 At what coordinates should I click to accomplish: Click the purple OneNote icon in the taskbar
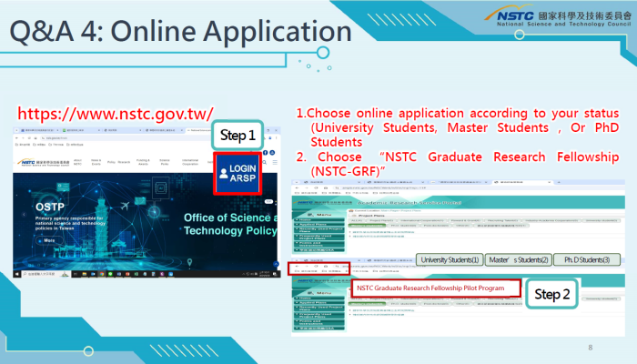pyautogui.click(x=162, y=274)
